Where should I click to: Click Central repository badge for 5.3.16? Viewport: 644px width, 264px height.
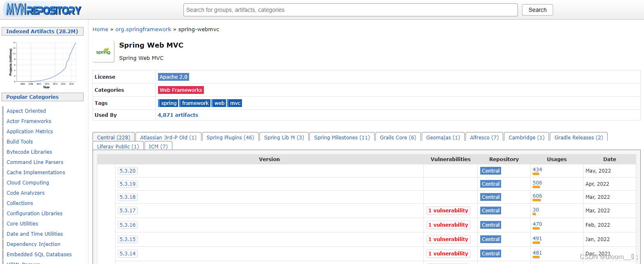tap(490, 225)
